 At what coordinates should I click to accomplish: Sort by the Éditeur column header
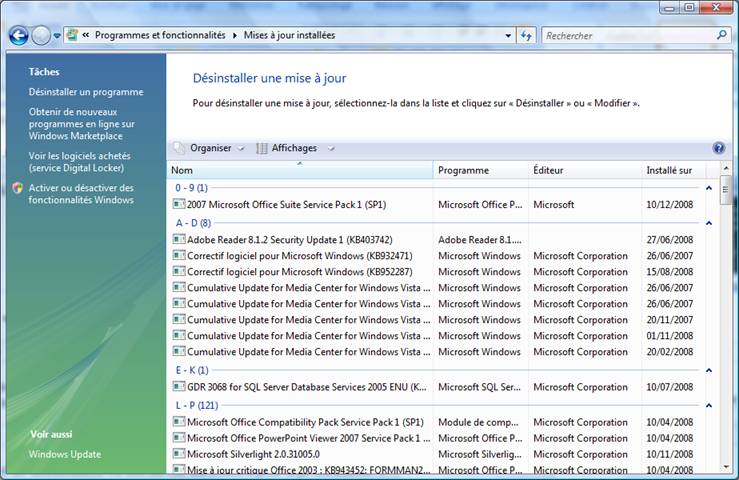[585, 170]
